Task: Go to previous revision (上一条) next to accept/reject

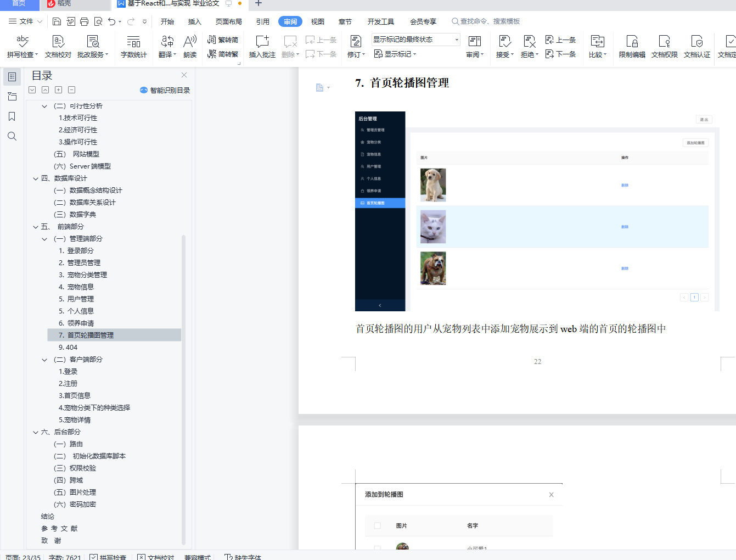Action: pyautogui.click(x=560, y=40)
